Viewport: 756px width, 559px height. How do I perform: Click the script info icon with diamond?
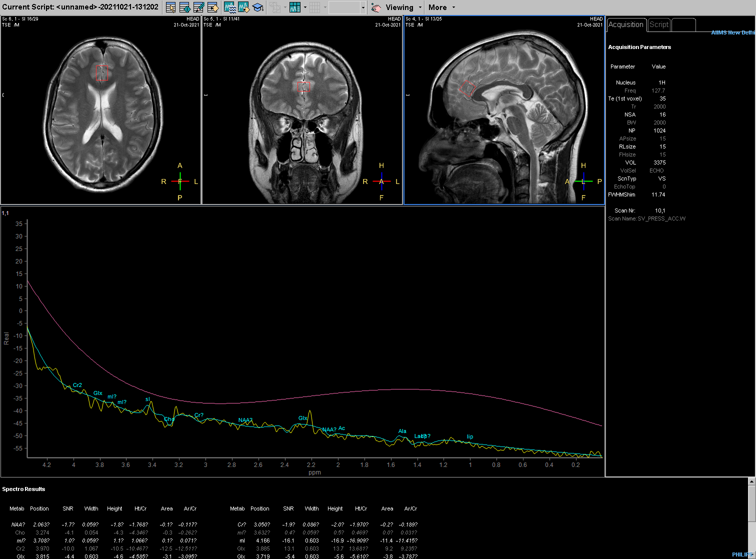(184, 7)
